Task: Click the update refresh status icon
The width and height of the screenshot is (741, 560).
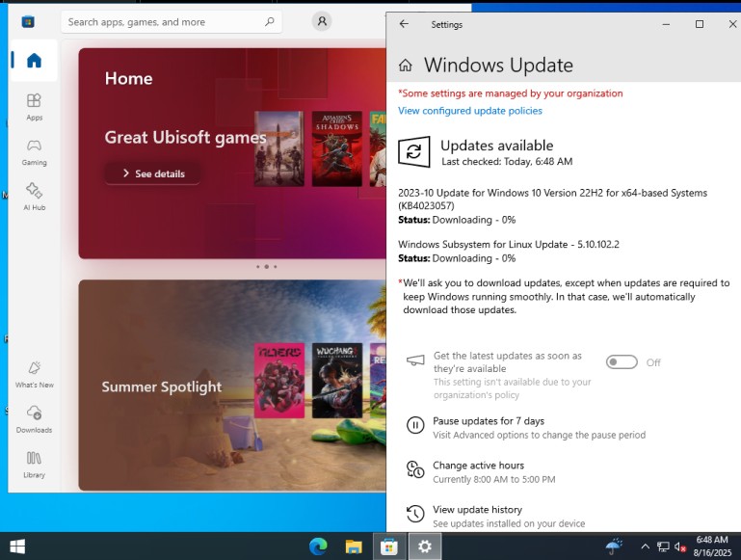Action: [414, 151]
